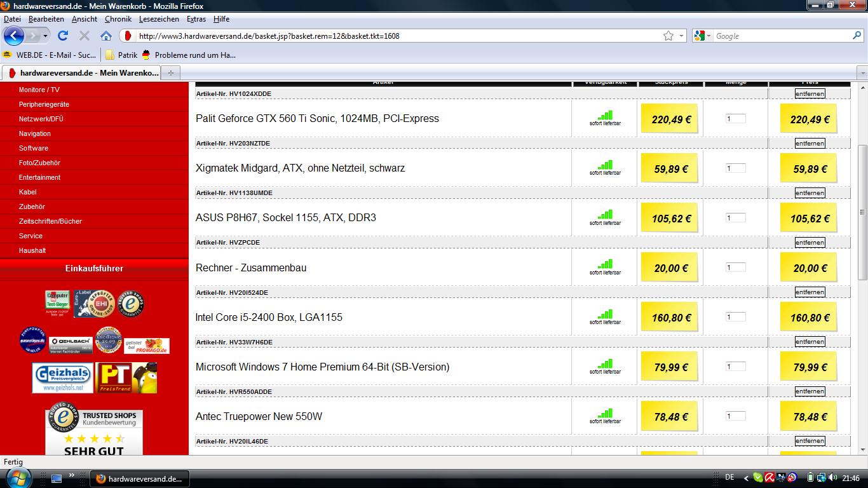Select the hardwareversand.de Mein Warenkorb tab
This screenshot has height=488, width=868.
pyautogui.click(x=82, y=73)
